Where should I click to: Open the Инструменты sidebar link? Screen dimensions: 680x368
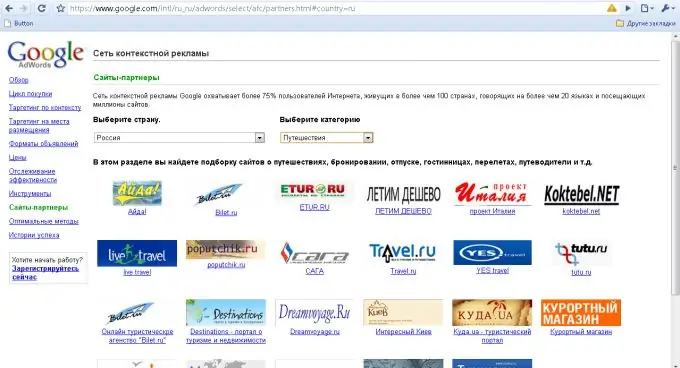pos(30,193)
